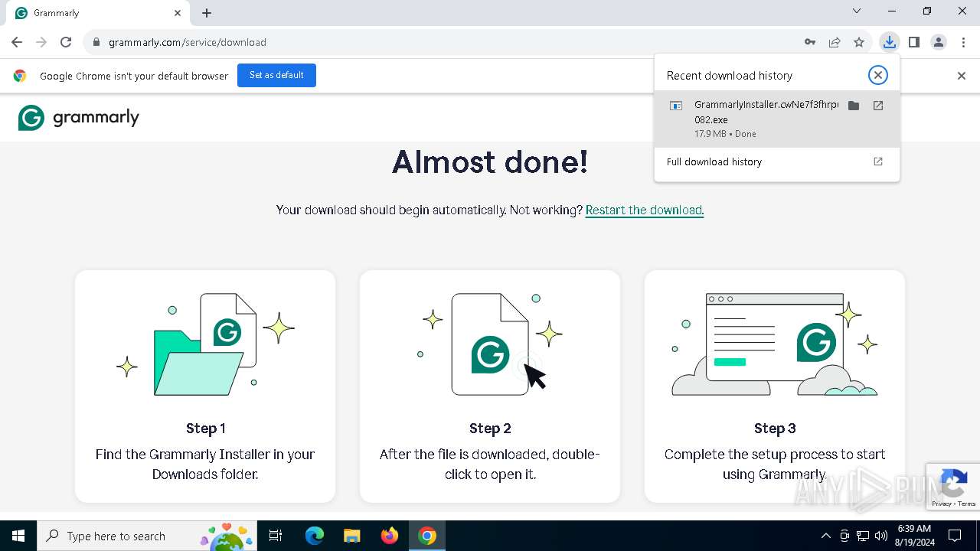Viewport: 980px width, 551px height.
Task: Click Restart the download link
Action: (x=644, y=210)
